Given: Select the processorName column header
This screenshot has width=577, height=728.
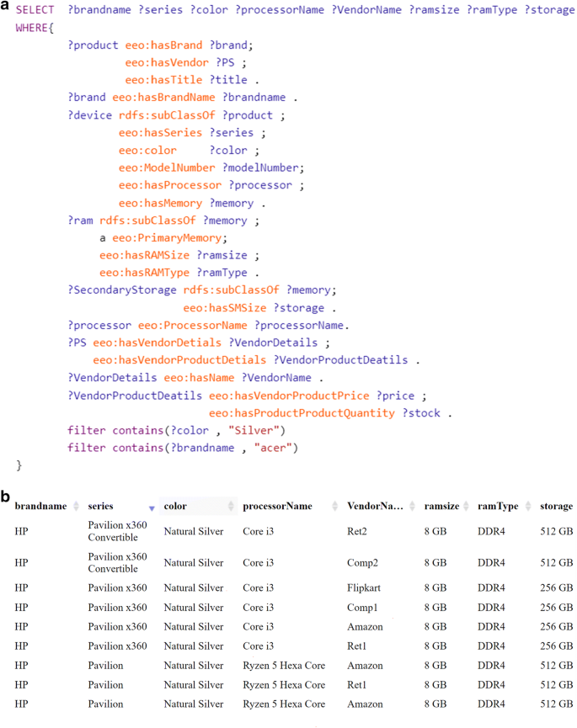Looking at the screenshot, I should [x=277, y=506].
